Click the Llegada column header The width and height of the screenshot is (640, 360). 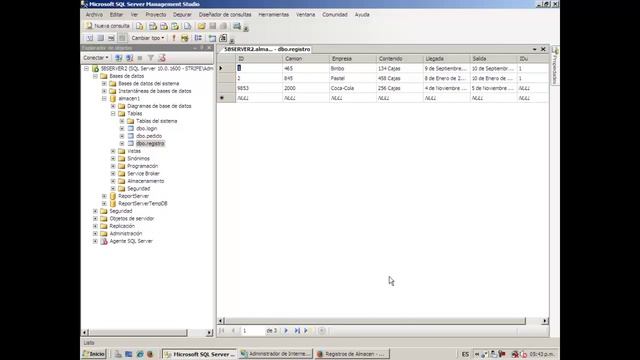pyautogui.click(x=447, y=59)
